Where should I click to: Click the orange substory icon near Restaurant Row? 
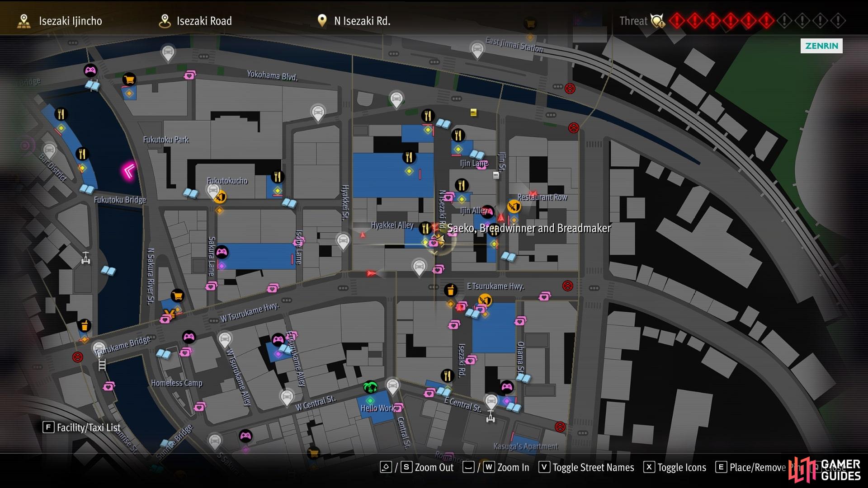pos(514,206)
